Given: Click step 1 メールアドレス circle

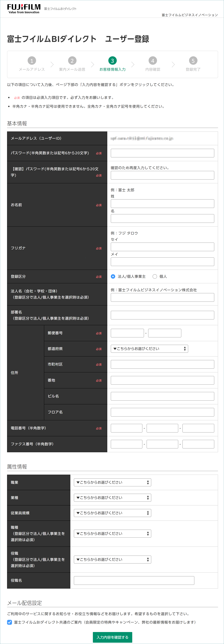Looking at the screenshot, I should pos(32,61).
